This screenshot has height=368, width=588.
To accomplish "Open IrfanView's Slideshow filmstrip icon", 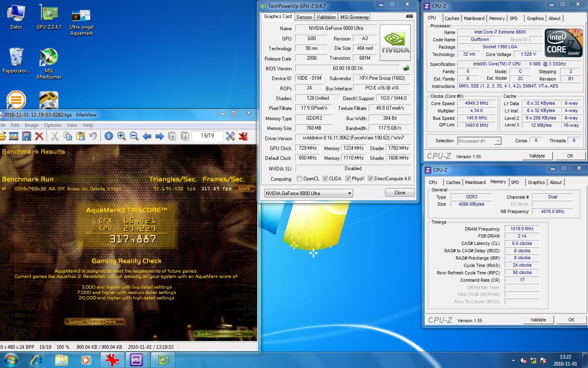I will 14,136.
